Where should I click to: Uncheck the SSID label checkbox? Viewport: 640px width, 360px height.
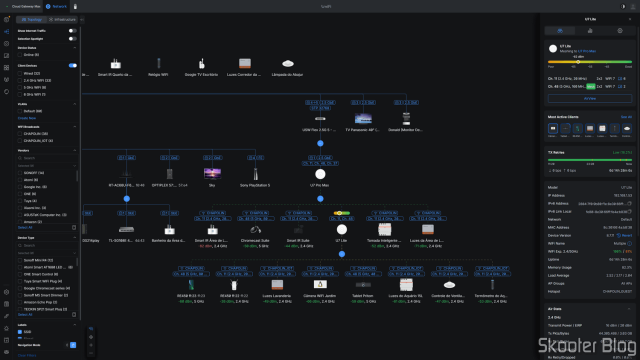20,332
